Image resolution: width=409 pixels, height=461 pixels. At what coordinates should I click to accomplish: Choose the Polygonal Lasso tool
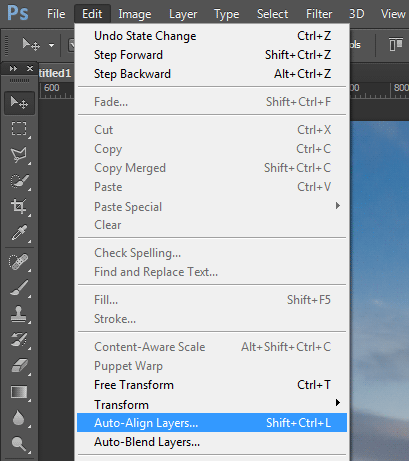click(19, 155)
